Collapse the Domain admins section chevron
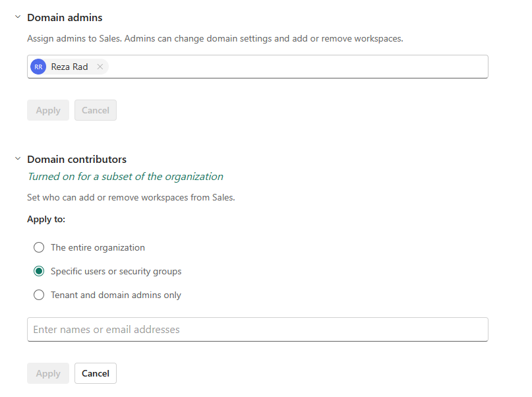The image size is (532, 397). coord(18,17)
